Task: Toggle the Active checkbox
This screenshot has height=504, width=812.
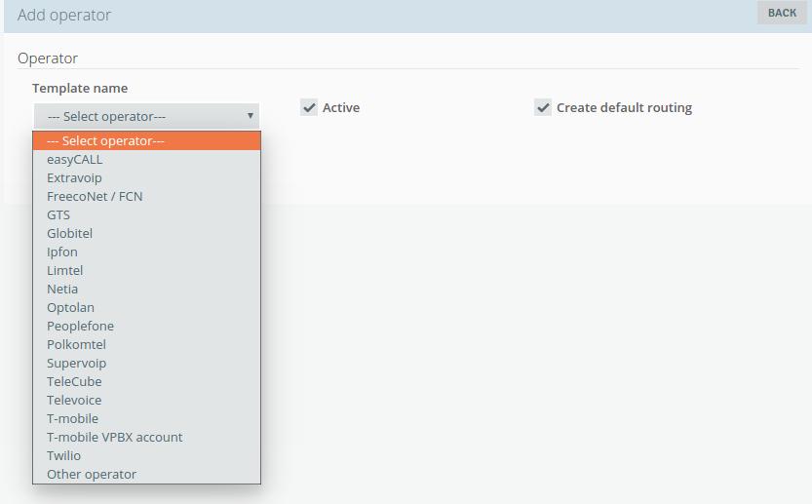Action: tap(309, 108)
